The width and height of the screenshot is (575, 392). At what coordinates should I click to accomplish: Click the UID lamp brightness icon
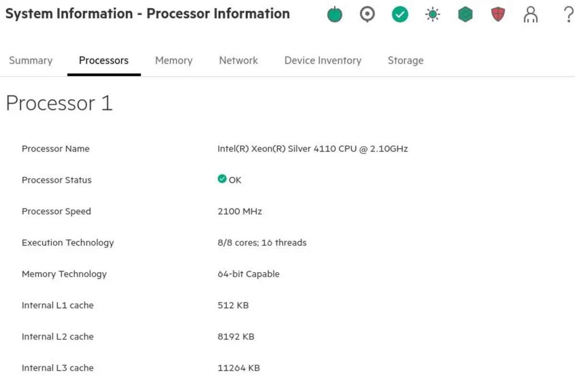[432, 14]
